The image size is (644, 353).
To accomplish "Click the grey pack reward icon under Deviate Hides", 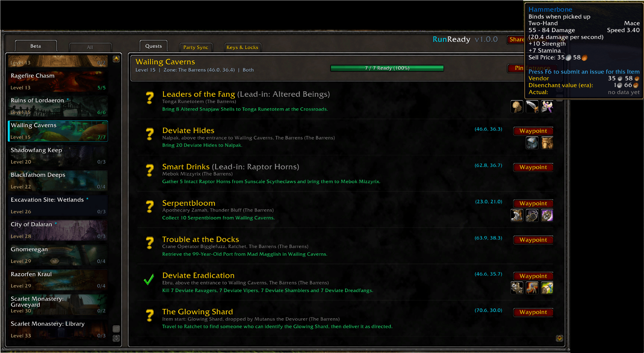I will [532, 143].
